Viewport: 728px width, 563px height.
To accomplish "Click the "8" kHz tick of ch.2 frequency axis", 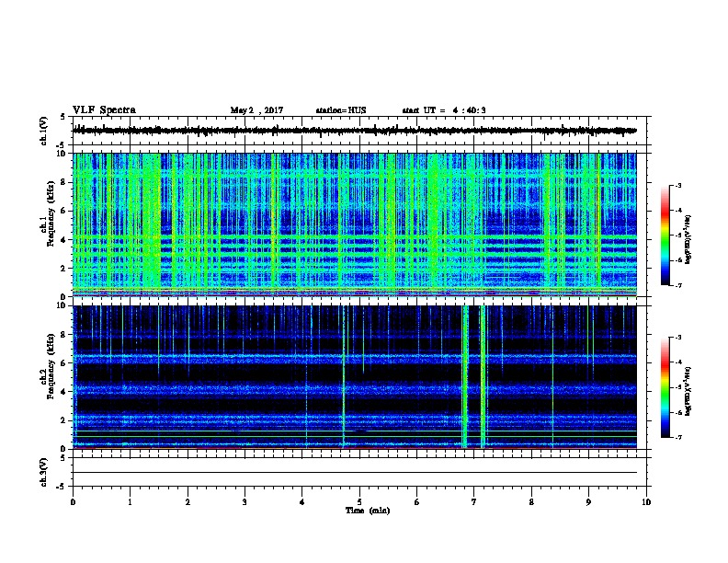I will [63, 335].
